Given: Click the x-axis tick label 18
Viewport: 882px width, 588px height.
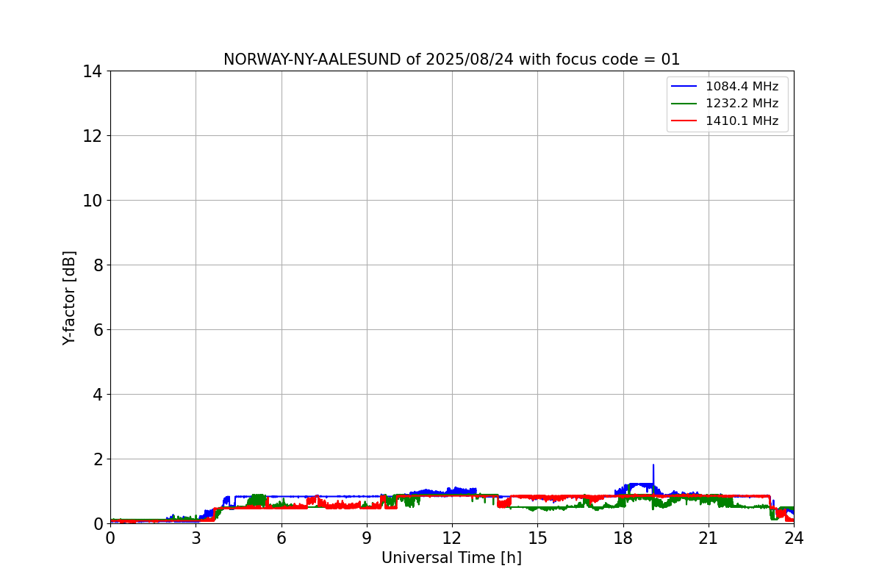Looking at the screenshot, I should pos(623,538).
